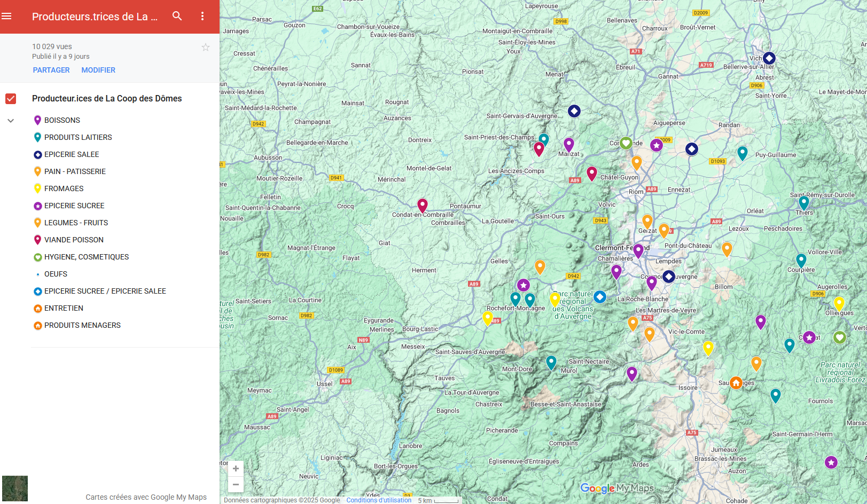This screenshot has width=867, height=504.
Task: Switch to satellite view thumbnail
Action: [15, 489]
